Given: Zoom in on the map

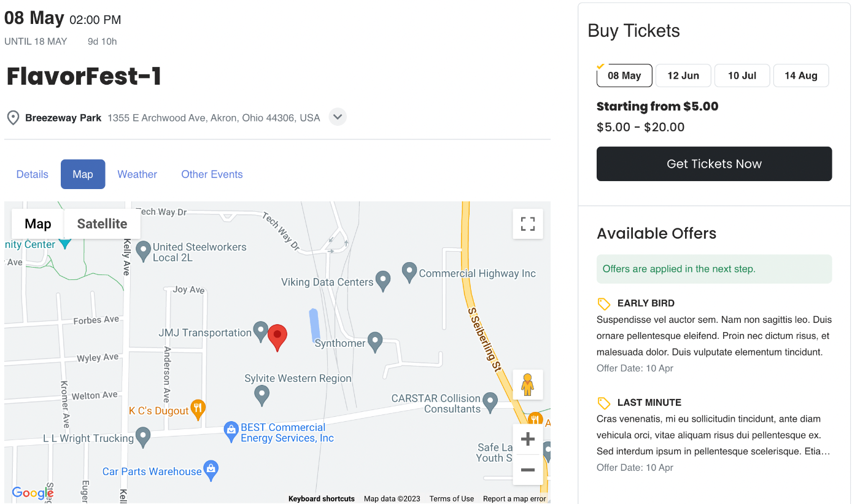Looking at the screenshot, I should (528, 440).
